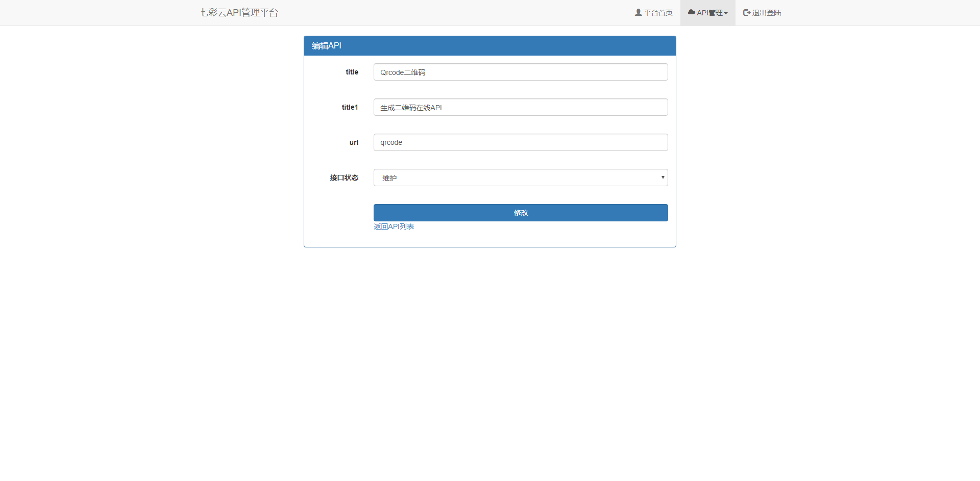Click the title form label

tap(352, 72)
